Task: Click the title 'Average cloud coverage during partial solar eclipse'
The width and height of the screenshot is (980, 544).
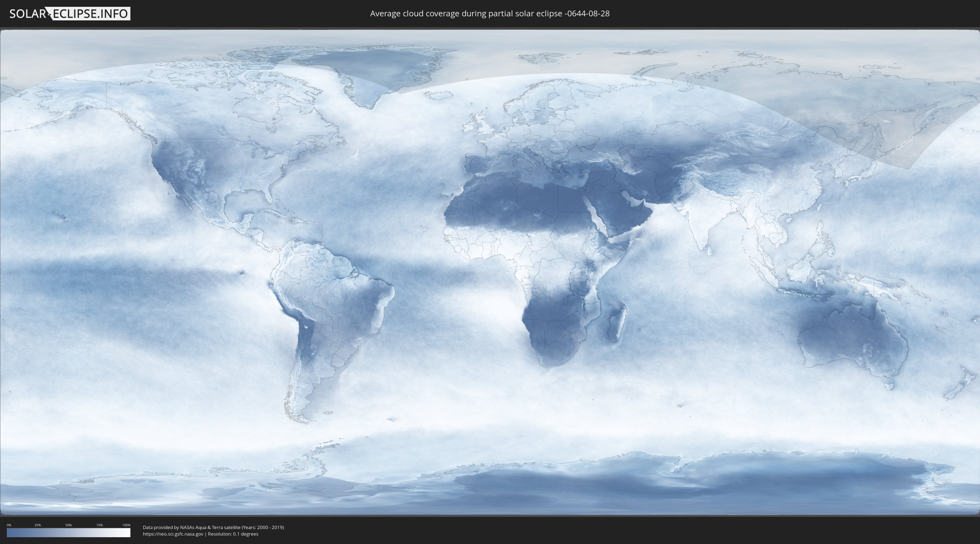Action: pyautogui.click(x=490, y=14)
